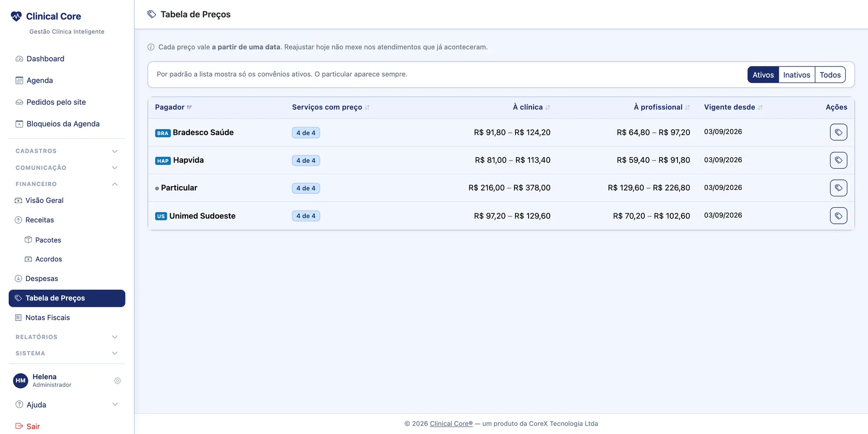This screenshot has width=868, height=434.
Task: Click the US payer badge
Action: point(161,217)
